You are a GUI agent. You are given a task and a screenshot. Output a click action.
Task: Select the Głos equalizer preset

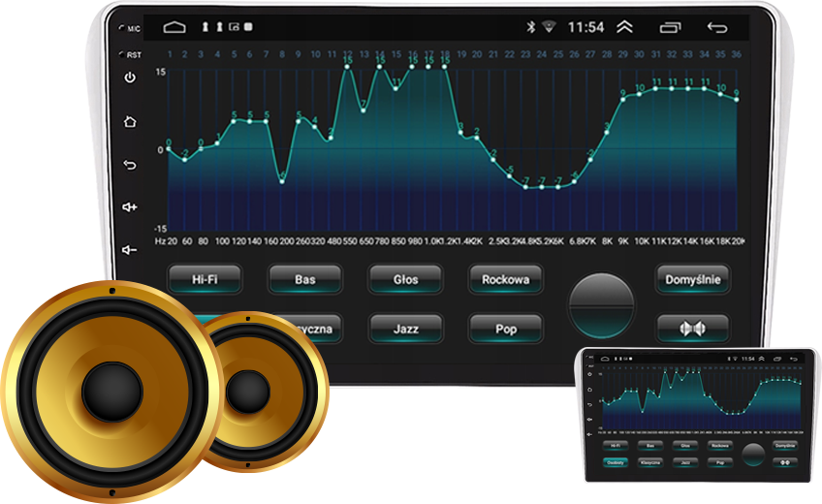(406, 279)
